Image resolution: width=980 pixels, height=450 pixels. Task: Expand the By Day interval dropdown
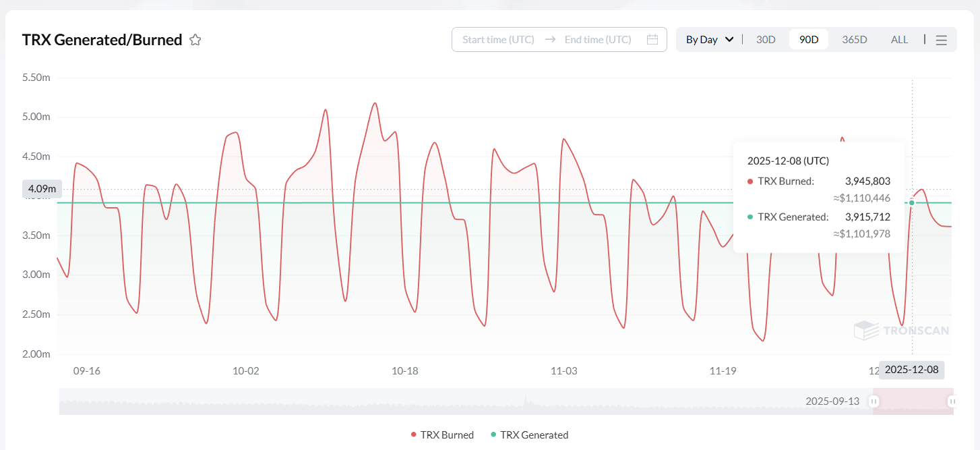point(709,40)
